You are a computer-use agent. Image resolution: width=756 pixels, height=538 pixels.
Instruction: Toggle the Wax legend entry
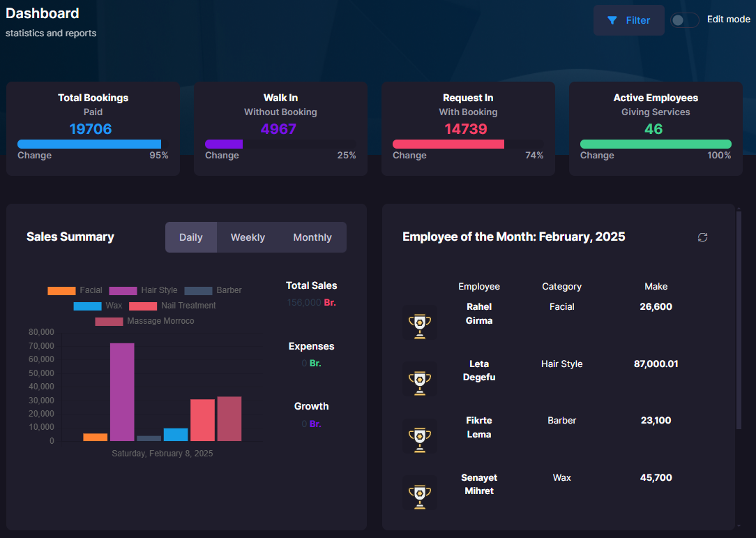98,306
